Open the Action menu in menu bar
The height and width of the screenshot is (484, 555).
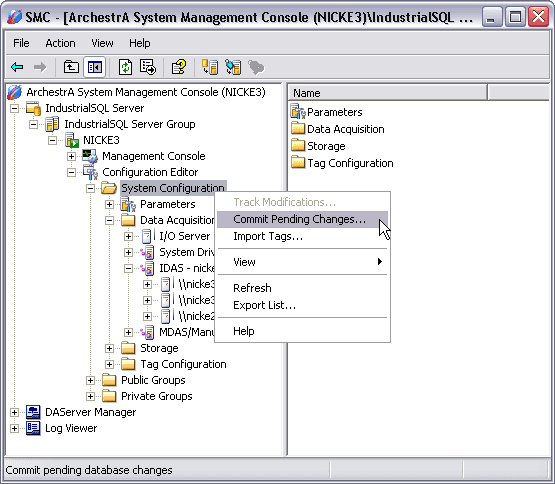click(x=60, y=43)
